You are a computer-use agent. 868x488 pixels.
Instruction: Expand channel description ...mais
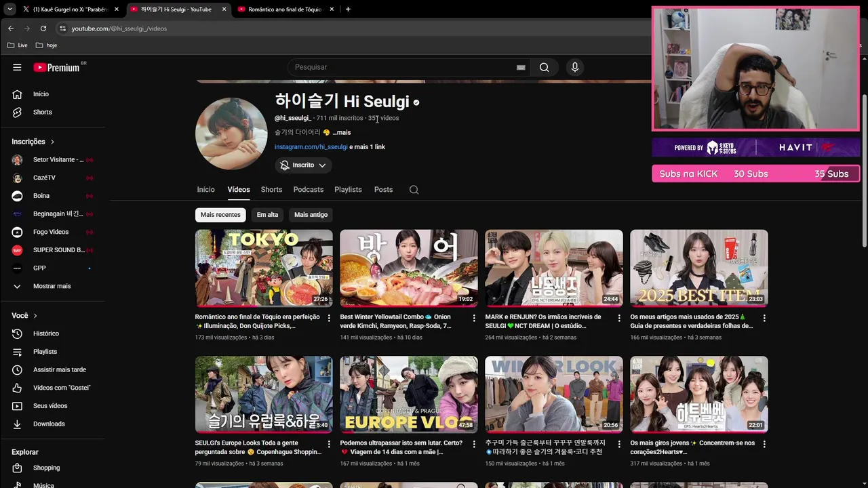click(x=342, y=133)
